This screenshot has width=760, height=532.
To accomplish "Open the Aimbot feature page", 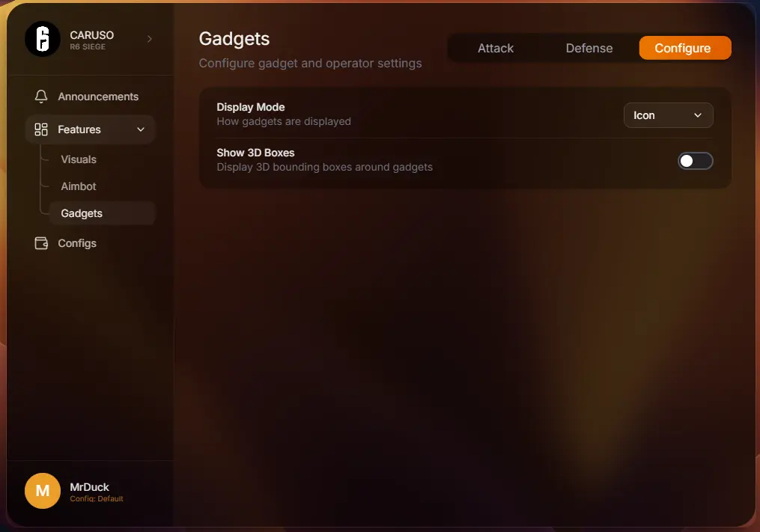I will [x=79, y=186].
